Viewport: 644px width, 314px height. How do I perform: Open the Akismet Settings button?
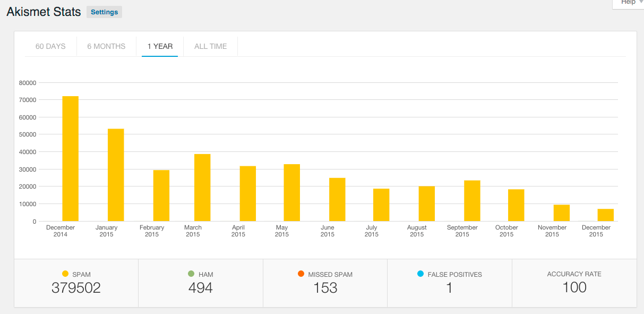[x=104, y=12]
